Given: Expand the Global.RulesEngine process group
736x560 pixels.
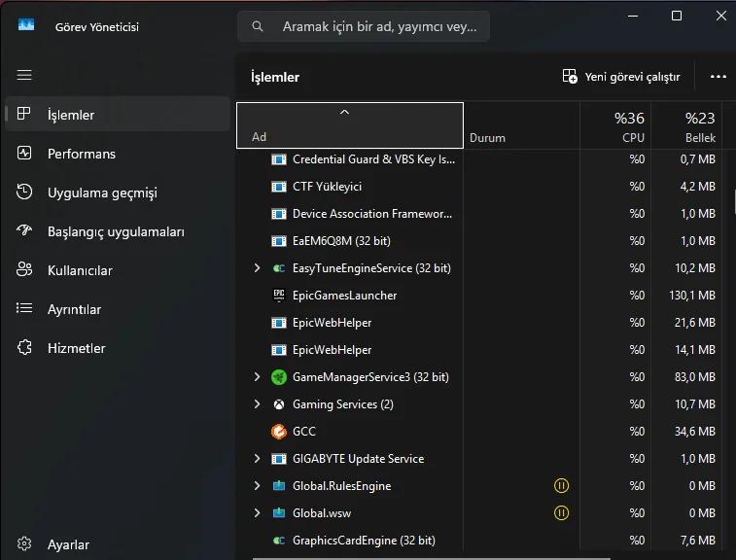Looking at the screenshot, I should pos(257,486).
